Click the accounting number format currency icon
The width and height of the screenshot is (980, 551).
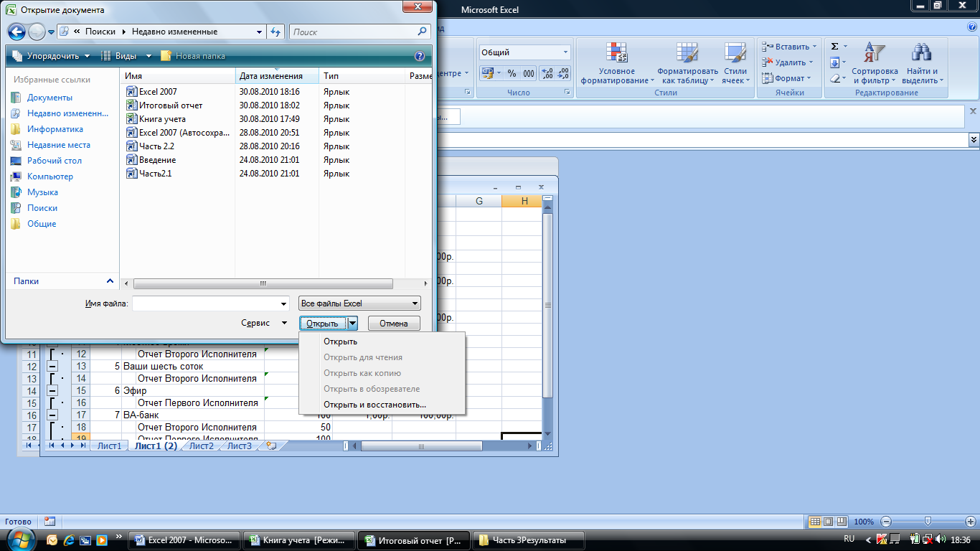click(x=488, y=73)
